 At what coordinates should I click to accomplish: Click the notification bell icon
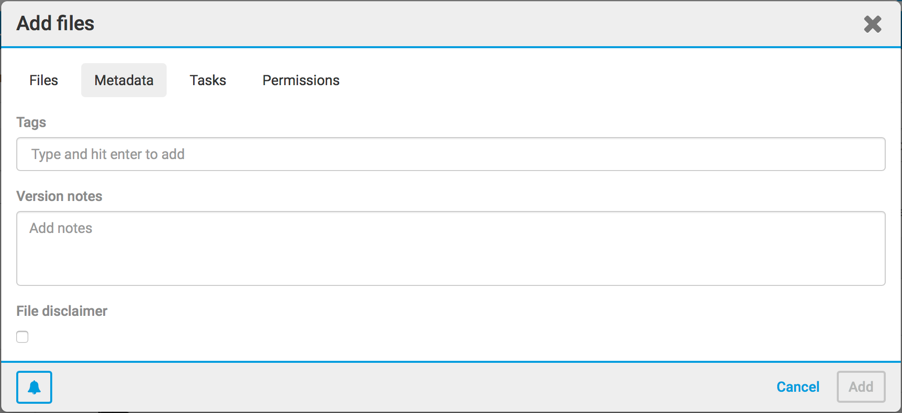point(34,387)
